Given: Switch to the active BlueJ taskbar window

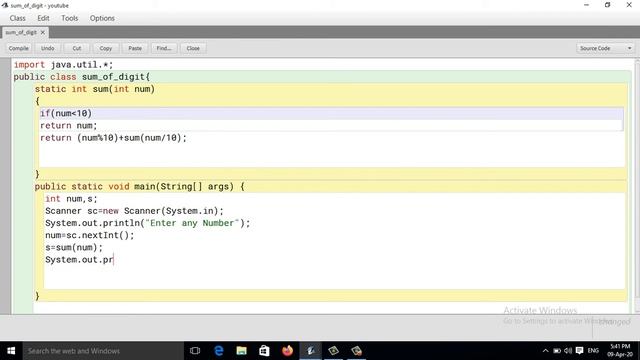Looking at the screenshot, I should click(311, 351).
